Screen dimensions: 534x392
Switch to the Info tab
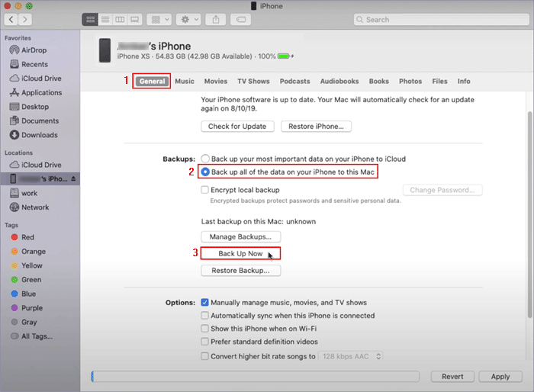tap(464, 82)
